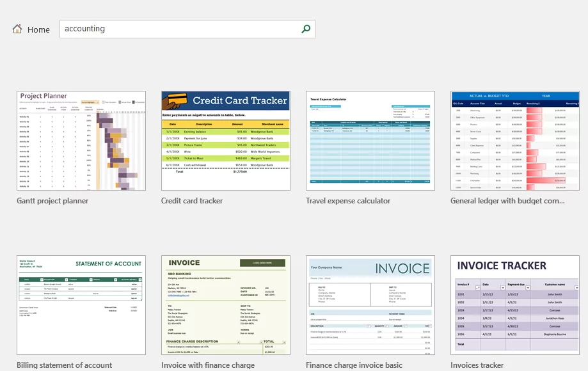Screen dimensions: 588x371
Task: Click the Home text label
Action: (x=38, y=29)
